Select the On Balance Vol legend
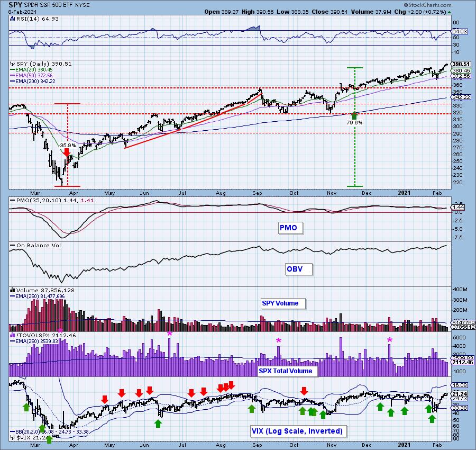476x450 pixels. (35, 245)
